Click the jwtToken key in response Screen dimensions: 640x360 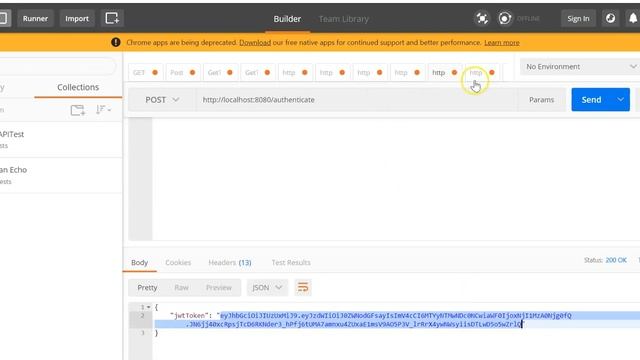click(189, 316)
